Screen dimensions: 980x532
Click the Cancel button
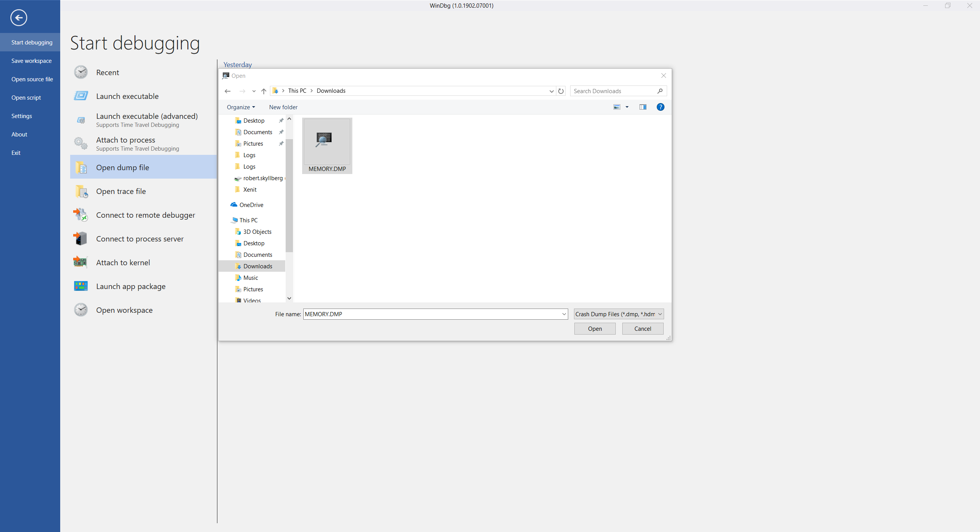pyautogui.click(x=643, y=328)
